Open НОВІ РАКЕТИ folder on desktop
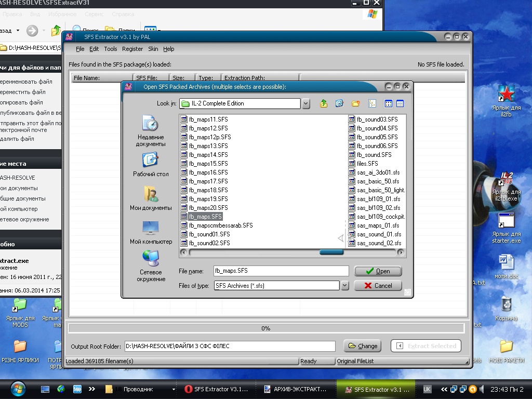This screenshot has height=399, width=532. coord(506,351)
